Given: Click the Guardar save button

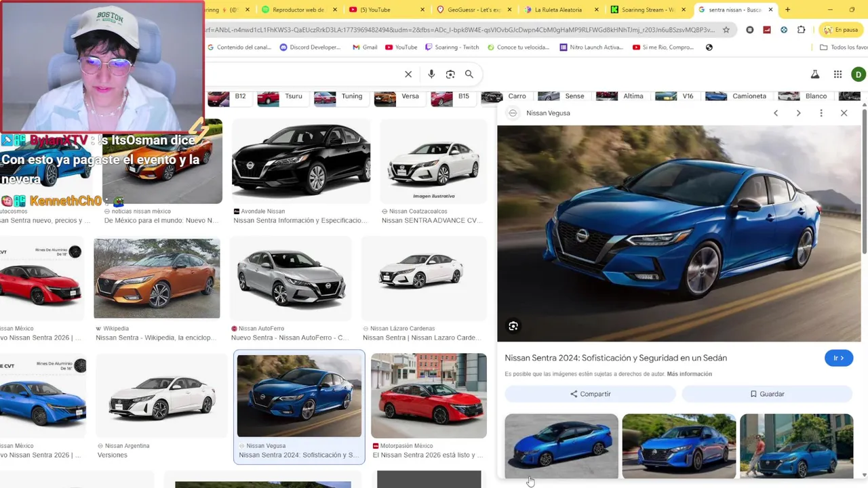Looking at the screenshot, I should coord(767,394).
